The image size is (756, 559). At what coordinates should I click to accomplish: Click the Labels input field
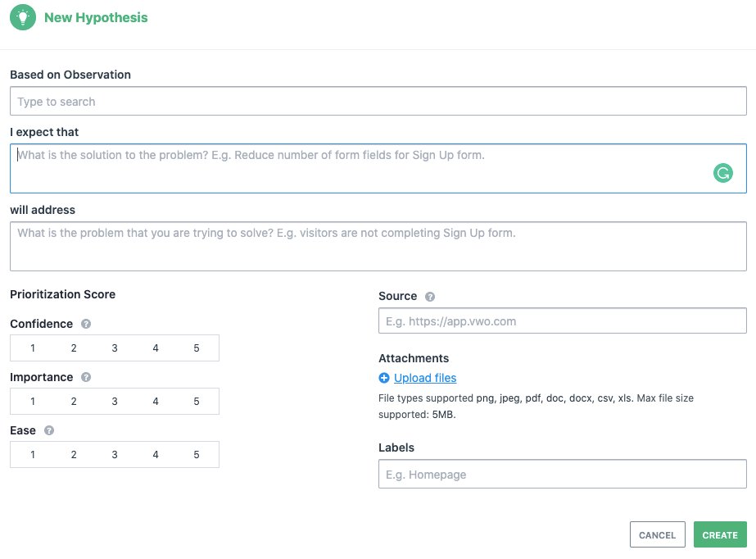[562, 474]
